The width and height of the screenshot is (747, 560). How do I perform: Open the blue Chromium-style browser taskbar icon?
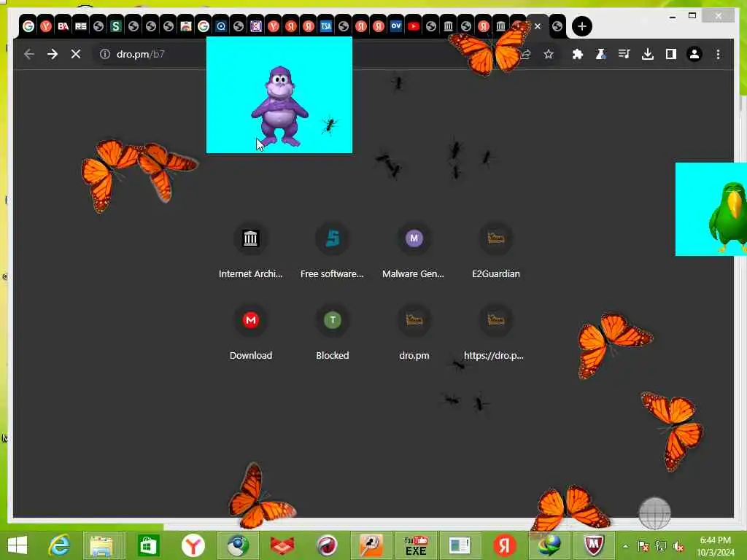click(238, 545)
